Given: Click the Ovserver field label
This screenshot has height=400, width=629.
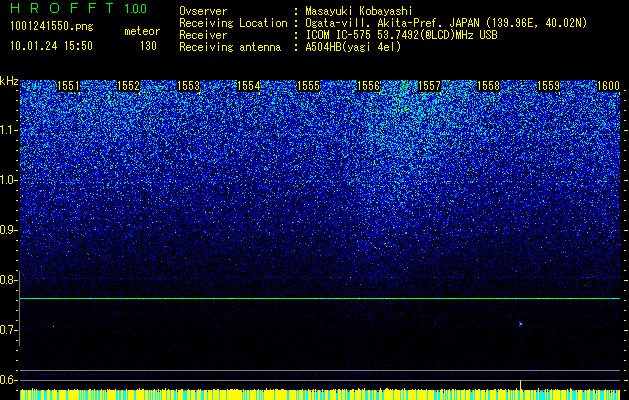Looking at the screenshot, I should click(203, 11).
